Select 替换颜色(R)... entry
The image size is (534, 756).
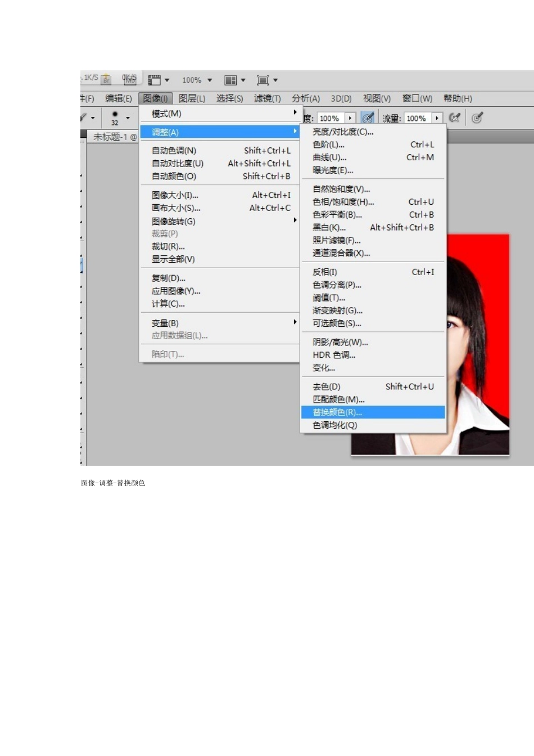click(373, 412)
